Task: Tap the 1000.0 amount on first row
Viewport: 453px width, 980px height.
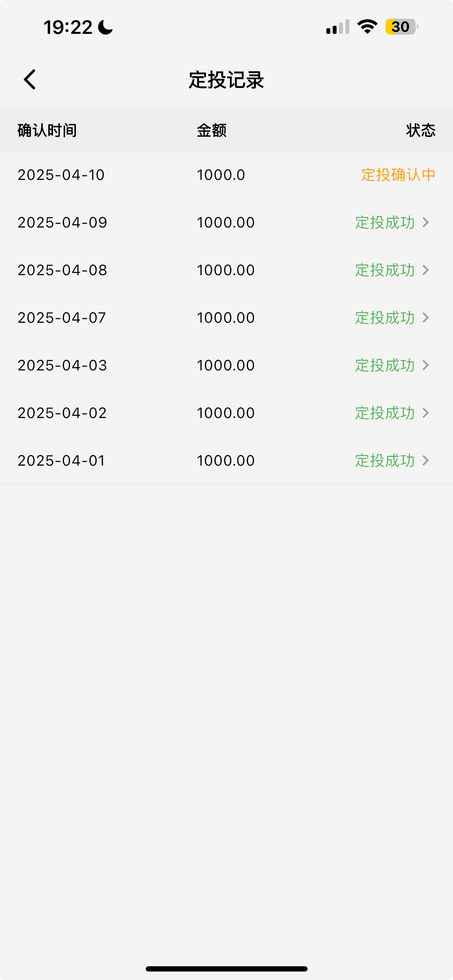Action: [221, 175]
